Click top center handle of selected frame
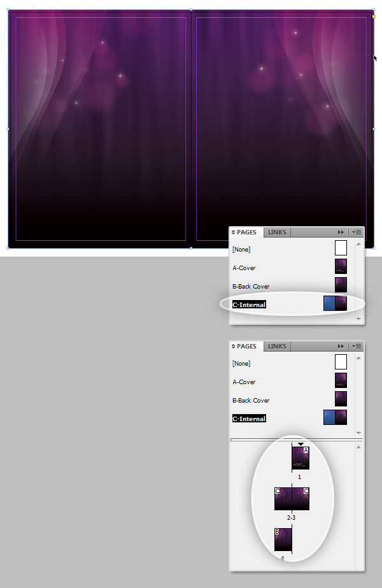382x588 pixels. [191, 10]
